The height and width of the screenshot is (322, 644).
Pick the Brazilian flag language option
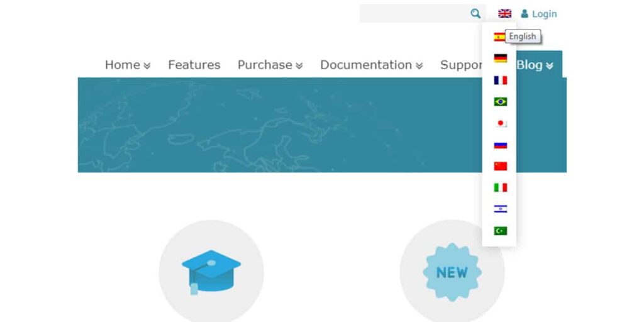[x=500, y=101]
